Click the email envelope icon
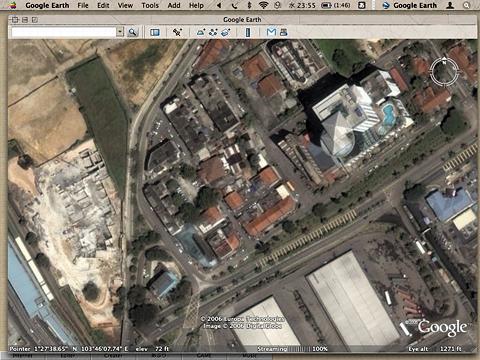The width and height of the screenshot is (480, 360). tap(271, 32)
